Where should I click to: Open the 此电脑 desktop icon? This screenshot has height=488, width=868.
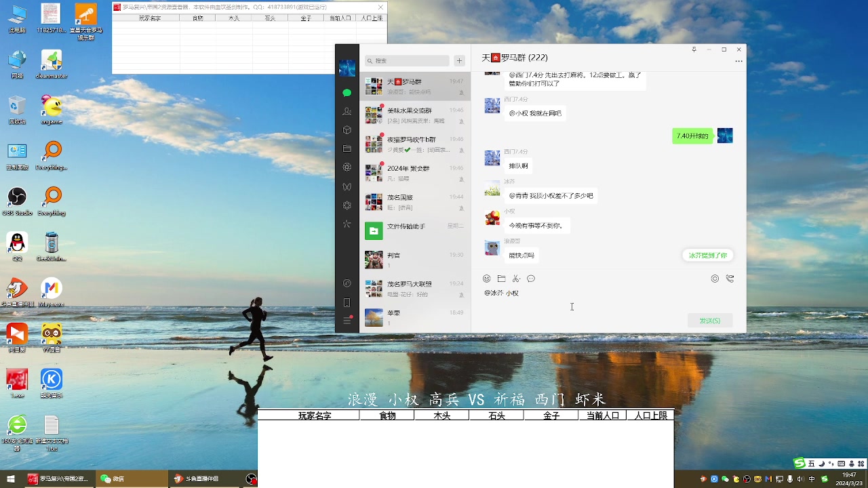pyautogui.click(x=17, y=19)
